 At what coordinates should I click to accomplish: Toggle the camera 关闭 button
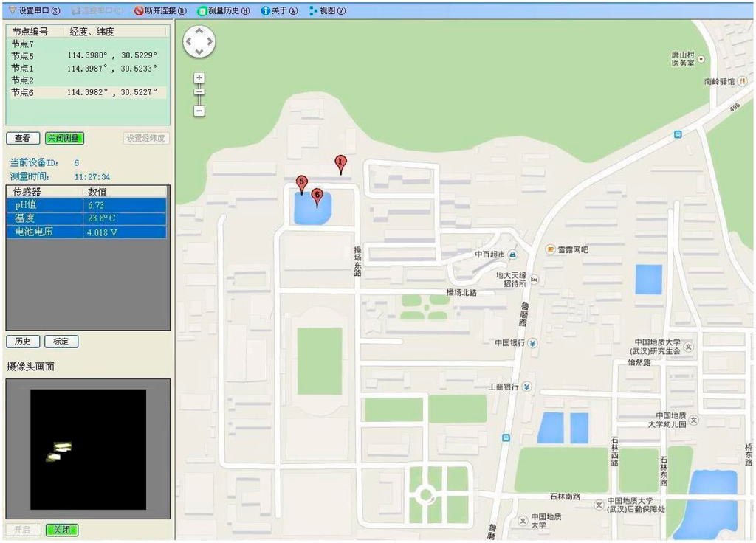(62, 530)
